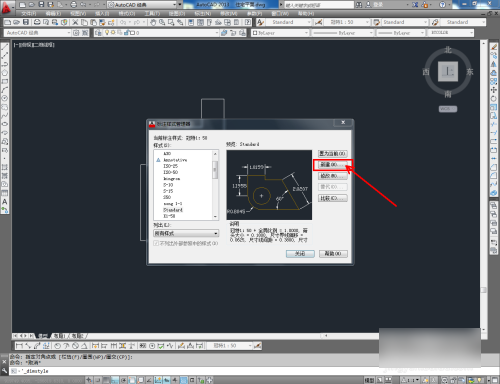Expand the List styles dropdown in dialog
Screen dimensions: 500x384
click(186, 233)
